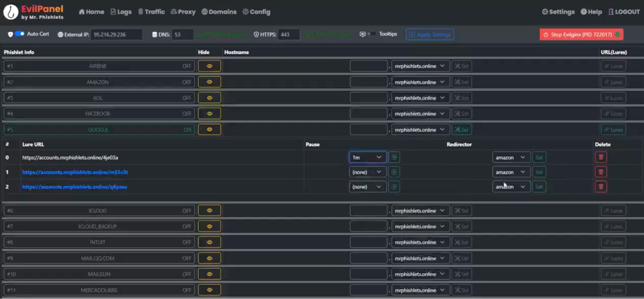Click the Set hostname button for GOOGLE
Screen dimensions: 644x299
point(461,130)
